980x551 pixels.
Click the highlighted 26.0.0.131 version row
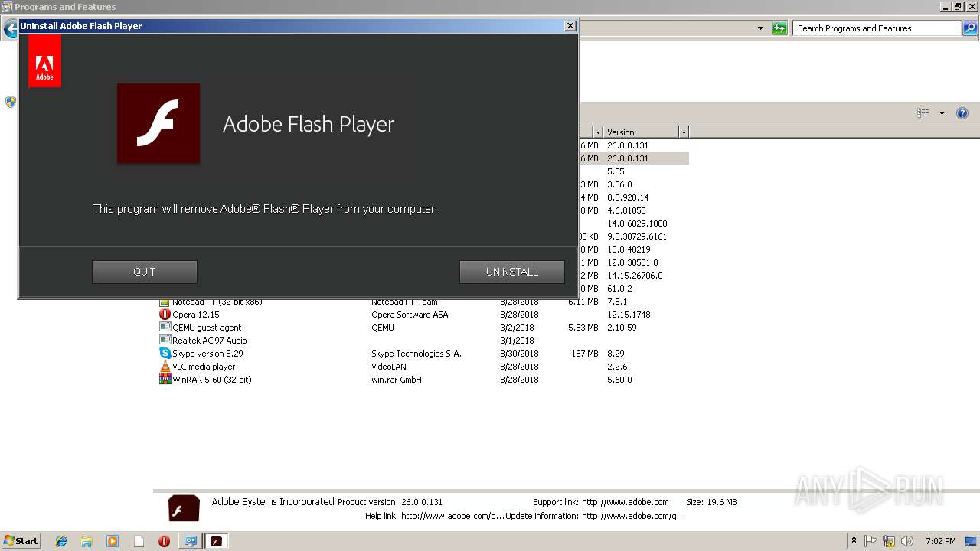click(628, 158)
